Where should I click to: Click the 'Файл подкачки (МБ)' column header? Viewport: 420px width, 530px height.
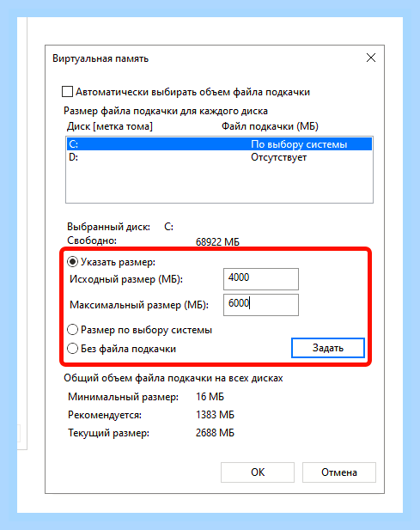click(x=270, y=126)
